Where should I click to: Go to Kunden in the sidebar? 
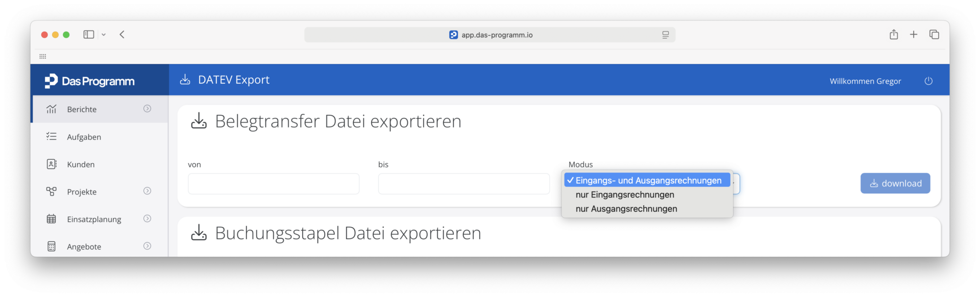pos(100,164)
